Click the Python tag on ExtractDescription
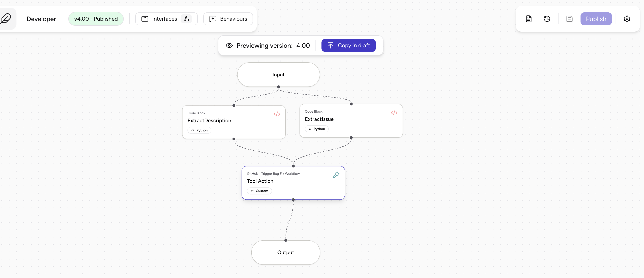The image size is (644, 278). tap(199, 130)
